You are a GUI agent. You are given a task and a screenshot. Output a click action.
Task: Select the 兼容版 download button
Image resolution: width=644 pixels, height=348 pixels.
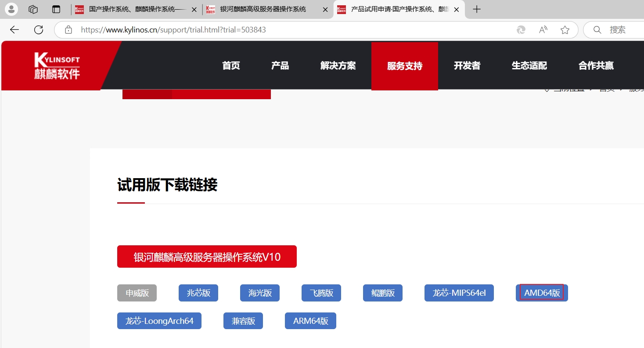pos(243,321)
